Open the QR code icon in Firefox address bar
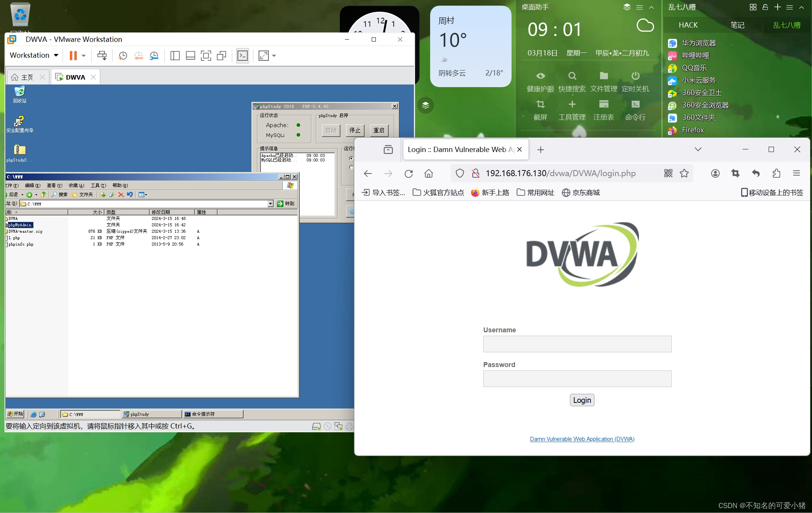812x513 pixels. point(668,174)
